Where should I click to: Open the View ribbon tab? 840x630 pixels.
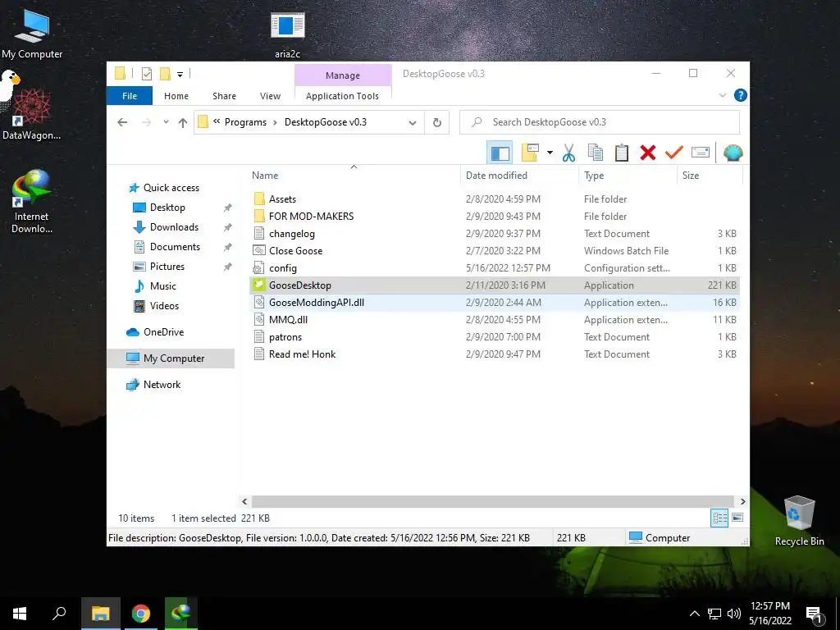[270, 96]
